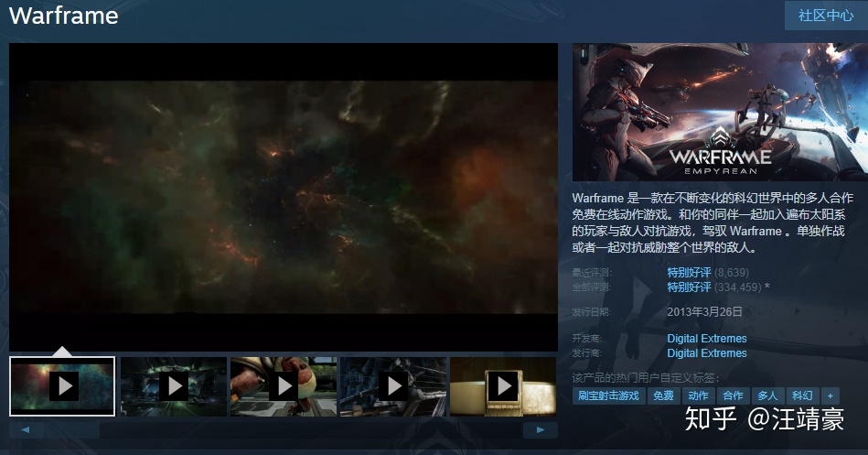Screen dimensions: 868x455
Task: Open publisher Digital Extremes link
Action: [x=706, y=353]
